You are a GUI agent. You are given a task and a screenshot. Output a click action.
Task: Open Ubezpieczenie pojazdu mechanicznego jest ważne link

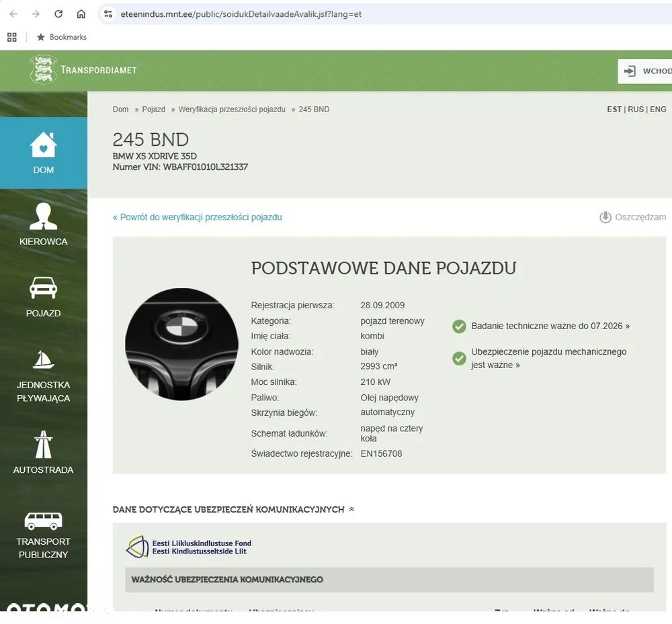[548, 359]
